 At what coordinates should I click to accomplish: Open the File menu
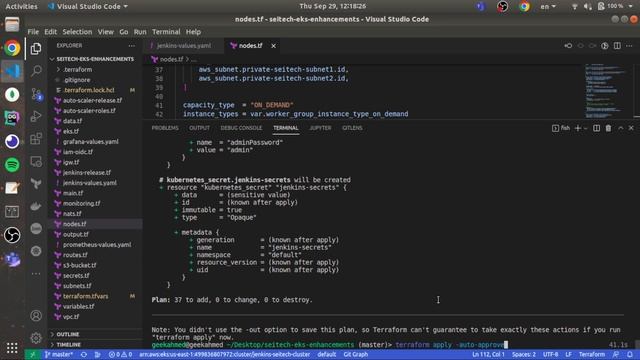(33, 32)
